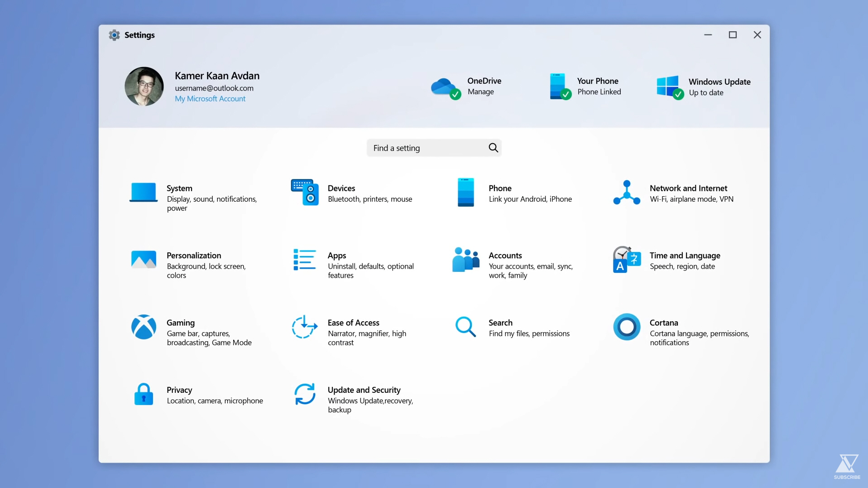The height and width of the screenshot is (488, 868).
Task: Open the Cortana title
Action: [x=664, y=323]
